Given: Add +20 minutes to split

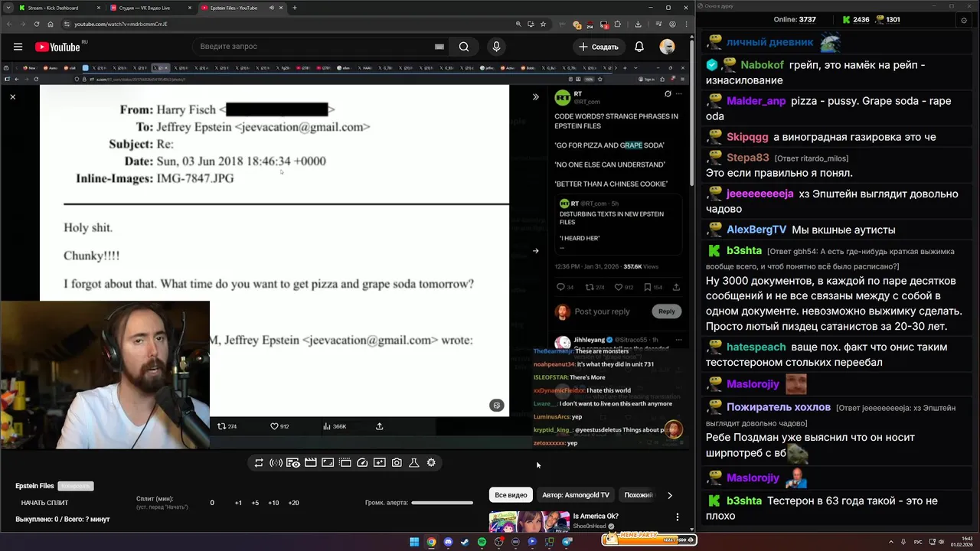Looking at the screenshot, I should (x=293, y=503).
